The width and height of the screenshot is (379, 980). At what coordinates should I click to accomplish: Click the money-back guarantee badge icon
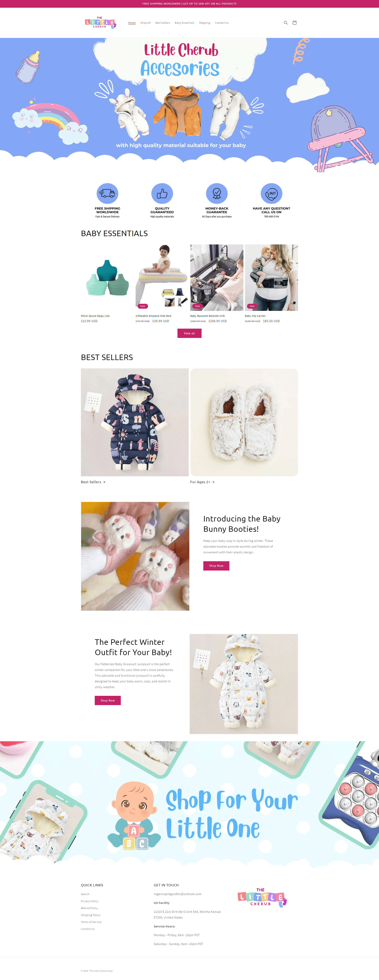[217, 194]
